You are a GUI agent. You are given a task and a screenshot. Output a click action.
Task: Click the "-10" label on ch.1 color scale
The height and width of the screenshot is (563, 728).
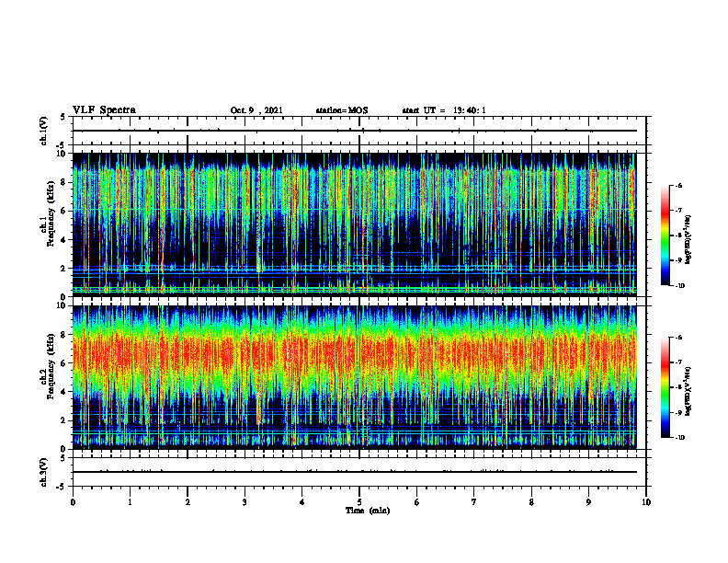coord(679,286)
